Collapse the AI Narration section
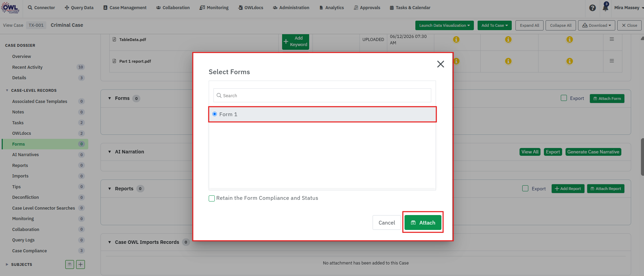Viewport: 644px width, 276px height. click(110, 152)
